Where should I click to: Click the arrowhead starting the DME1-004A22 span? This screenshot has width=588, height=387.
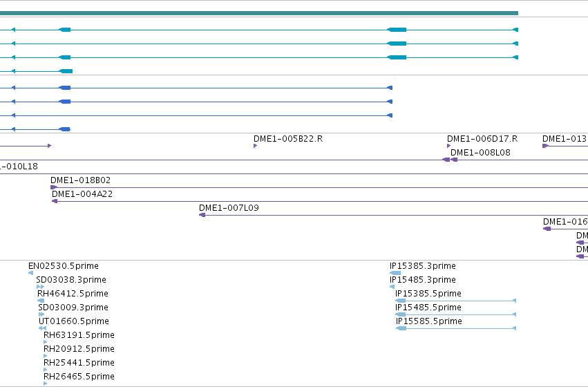point(55,201)
